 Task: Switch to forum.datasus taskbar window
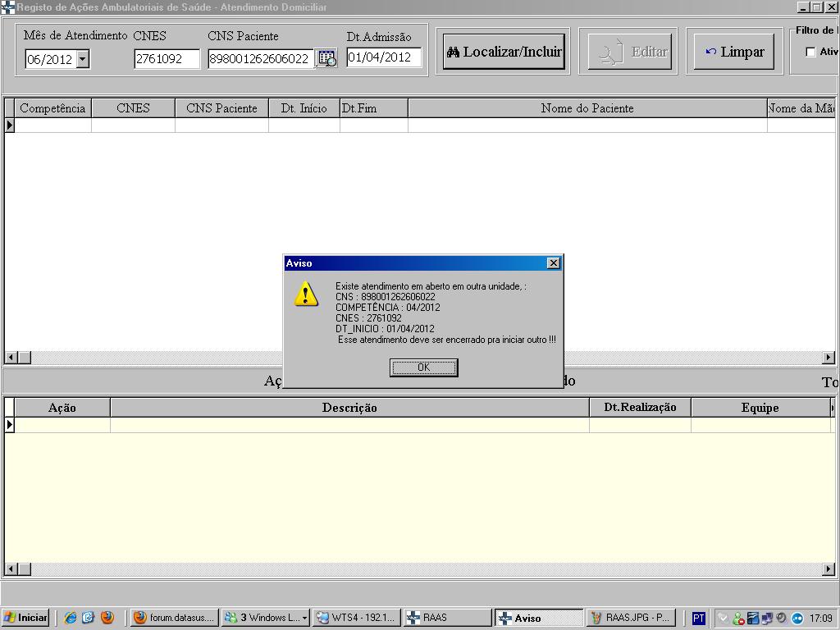click(x=176, y=618)
